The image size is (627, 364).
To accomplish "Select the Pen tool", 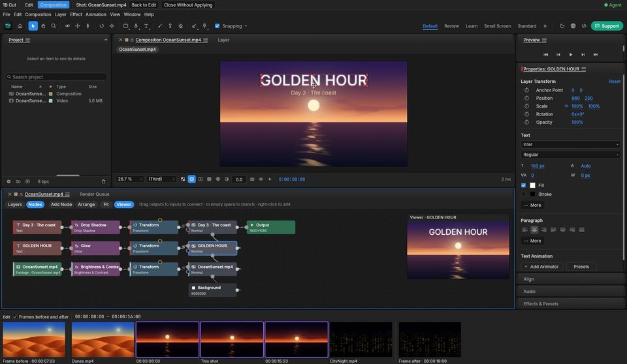I will (x=136, y=26).
